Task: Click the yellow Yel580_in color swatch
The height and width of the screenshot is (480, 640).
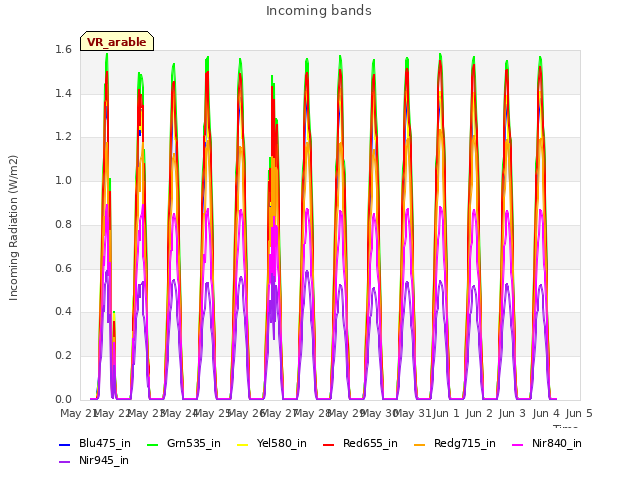Action: 242,444
